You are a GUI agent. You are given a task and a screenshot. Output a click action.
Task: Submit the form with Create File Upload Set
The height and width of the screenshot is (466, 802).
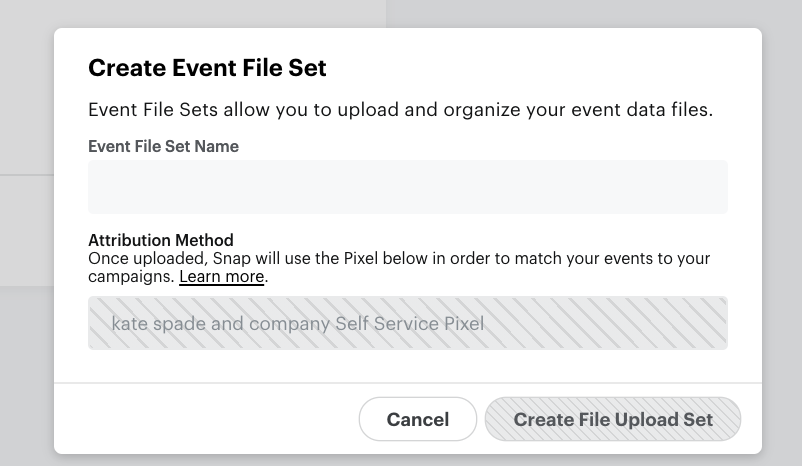point(613,419)
